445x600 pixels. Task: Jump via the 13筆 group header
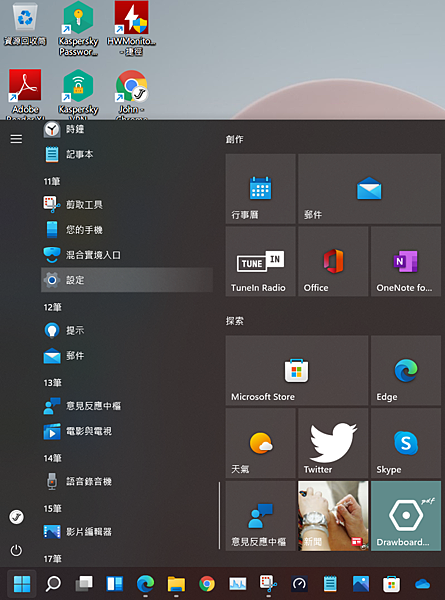pos(52,383)
